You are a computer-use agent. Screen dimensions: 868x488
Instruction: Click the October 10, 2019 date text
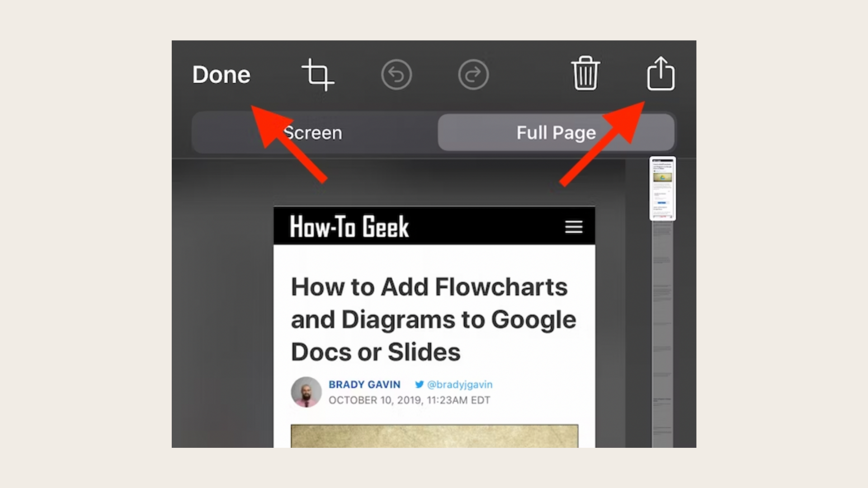[409, 400]
